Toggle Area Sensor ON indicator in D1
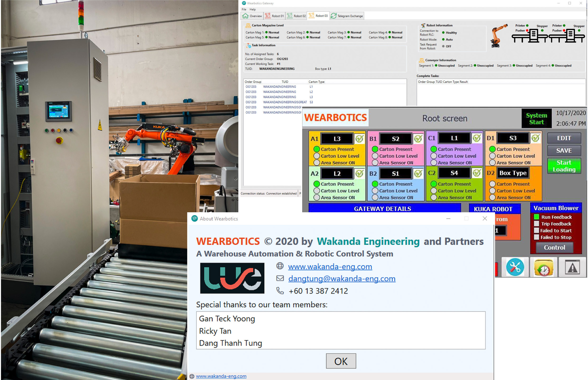Viewport: 588px width, 380px height. coord(492,163)
